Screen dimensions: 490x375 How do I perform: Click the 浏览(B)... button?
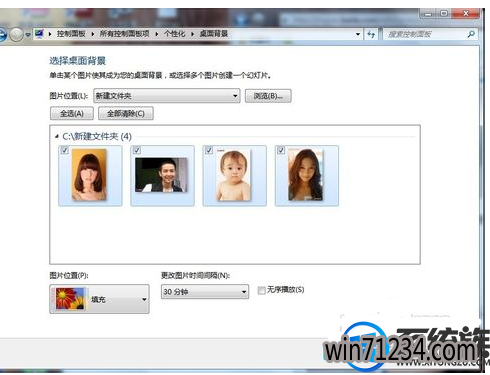pyautogui.click(x=268, y=96)
